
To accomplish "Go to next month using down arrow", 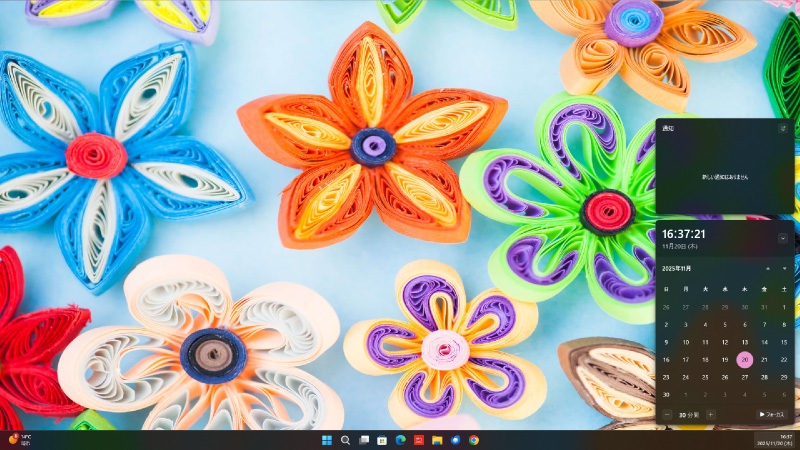I will tap(784, 269).
